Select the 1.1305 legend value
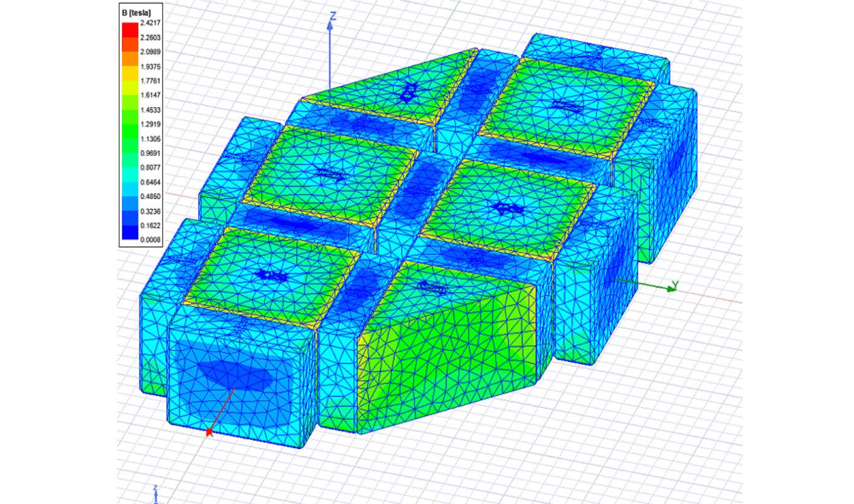 pos(150,139)
